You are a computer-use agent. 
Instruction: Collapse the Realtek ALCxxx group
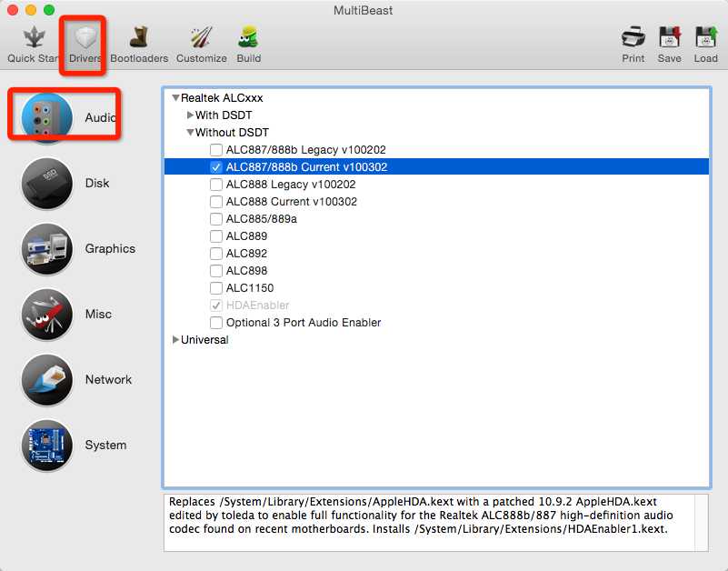pos(175,98)
